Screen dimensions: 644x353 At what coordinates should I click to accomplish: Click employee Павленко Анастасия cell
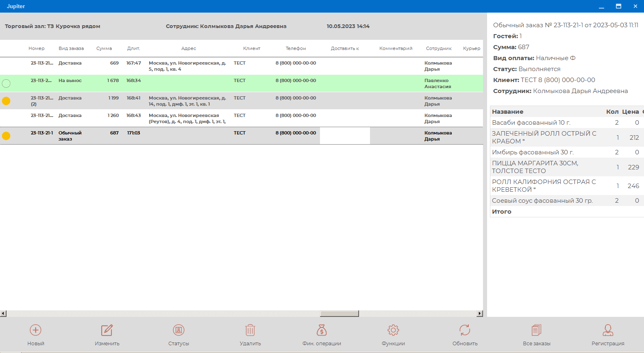438,83
